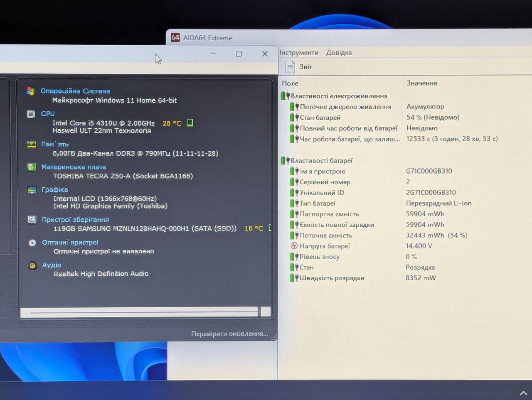Open the Звіт report icon
The width and height of the screenshot is (532, 400).
[x=290, y=67]
